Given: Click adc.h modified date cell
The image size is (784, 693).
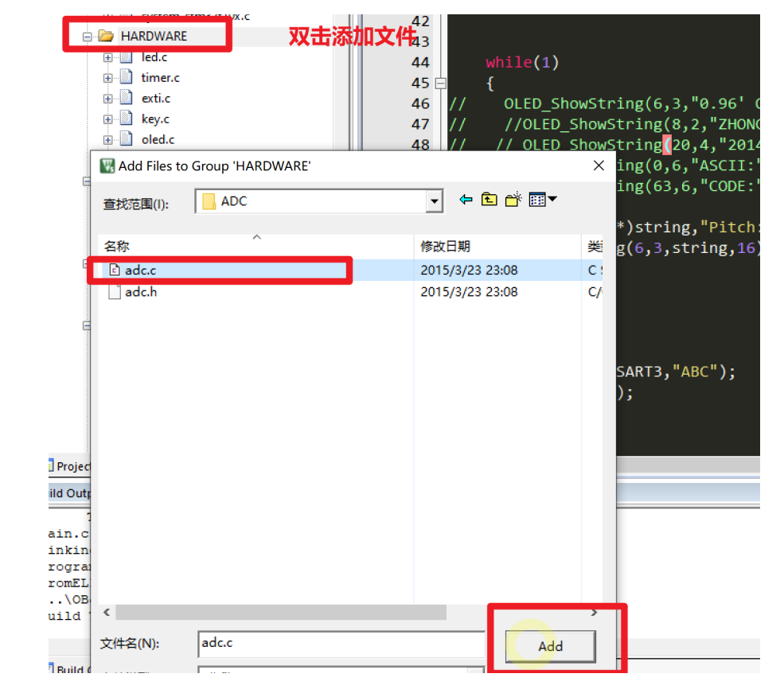Looking at the screenshot, I should point(469,292).
